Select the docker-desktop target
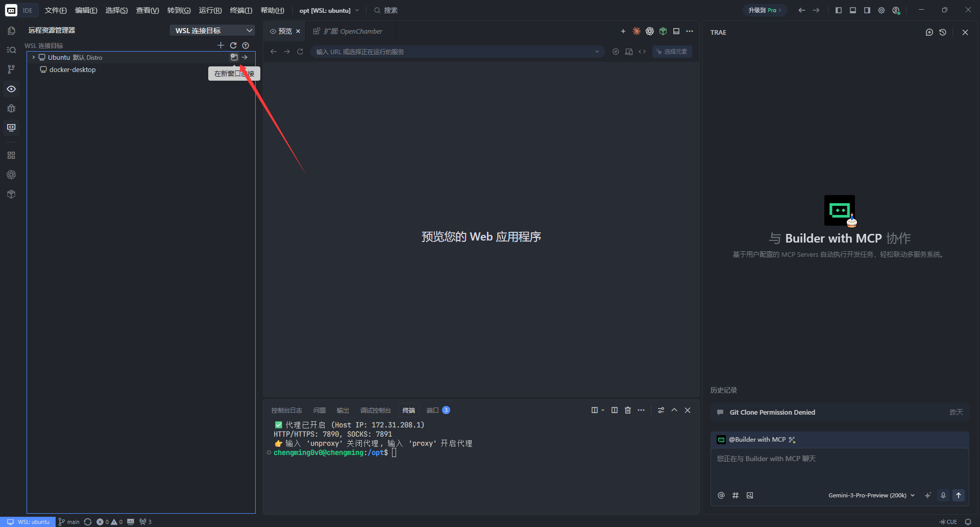Image resolution: width=980 pixels, height=527 pixels. click(72, 69)
